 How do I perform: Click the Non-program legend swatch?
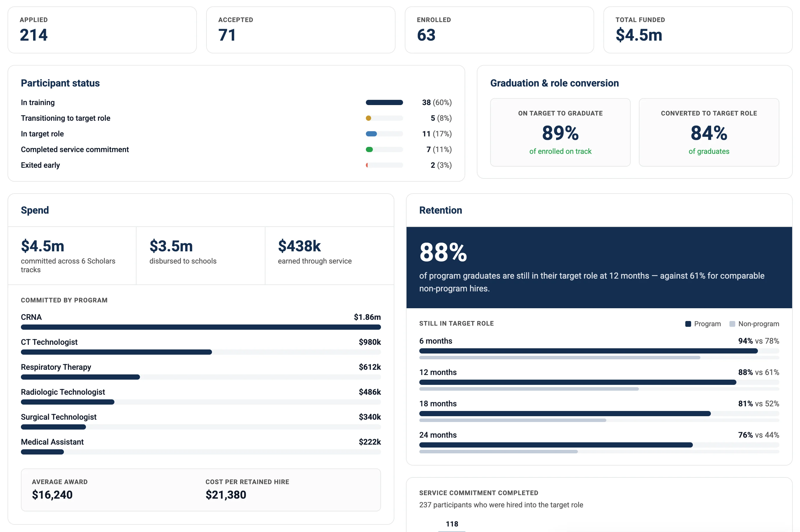click(732, 324)
